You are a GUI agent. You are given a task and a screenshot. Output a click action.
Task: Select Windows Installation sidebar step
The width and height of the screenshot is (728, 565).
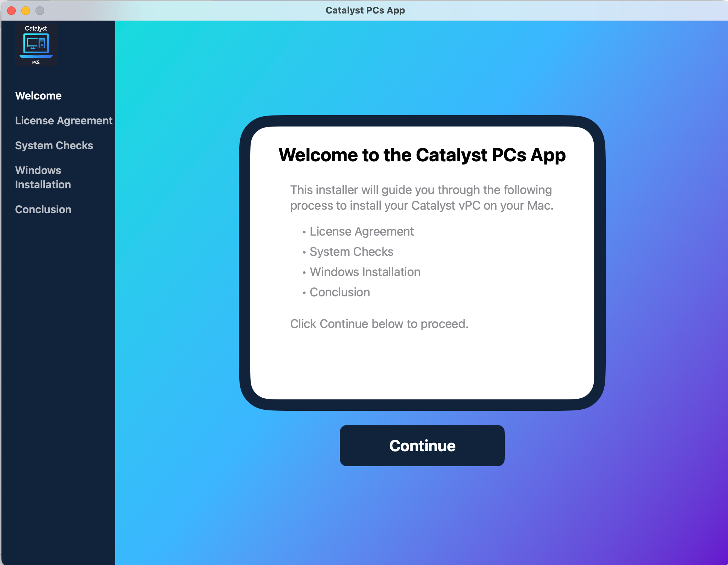(x=43, y=177)
